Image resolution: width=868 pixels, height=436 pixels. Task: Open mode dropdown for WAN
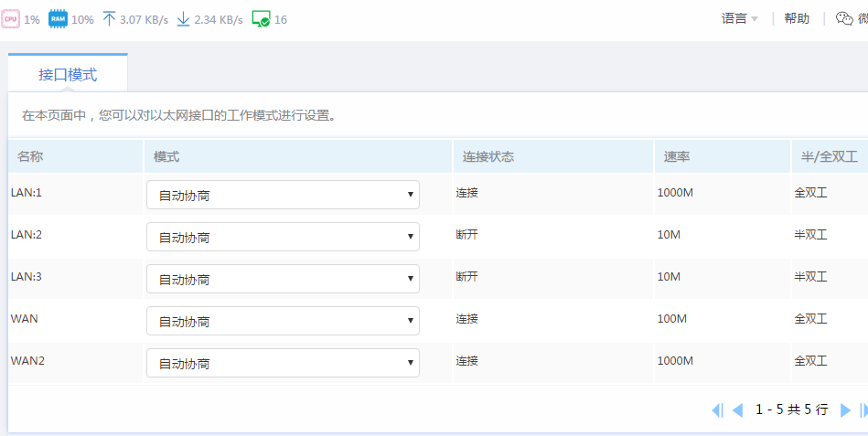click(x=283, y=321)
